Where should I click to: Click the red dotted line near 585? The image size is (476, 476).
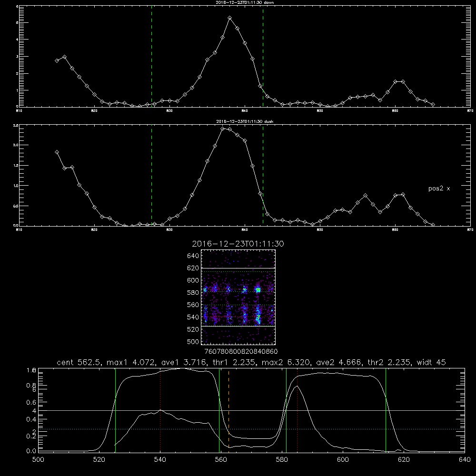[297, 410]
